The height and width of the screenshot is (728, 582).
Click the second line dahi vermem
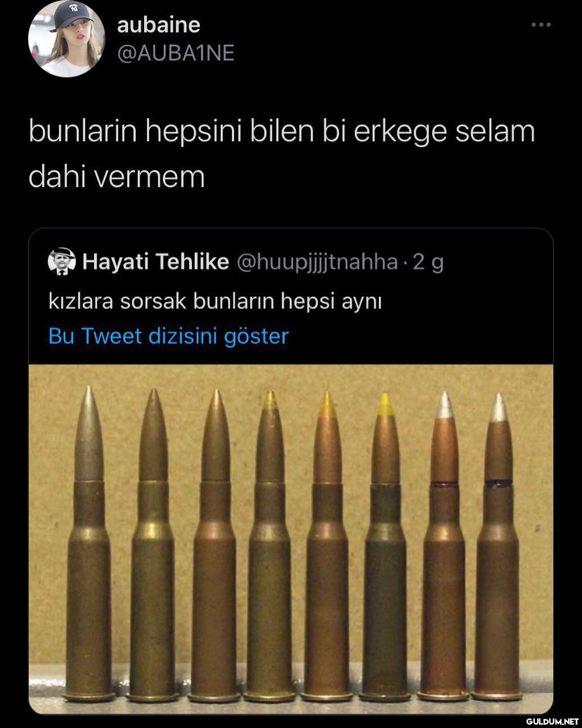point(117,176)
